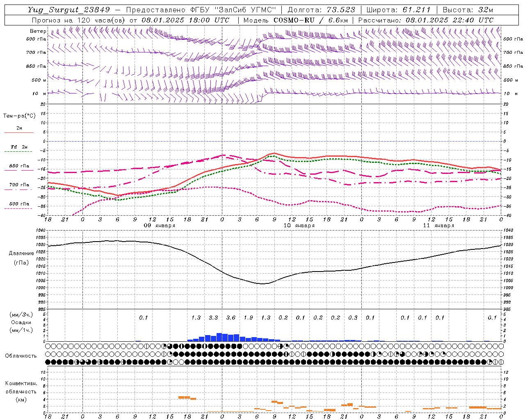The image size is (525, 420).
Task: Select the 700 гПа temperature legend entry
Action: [x=19, y=185]
